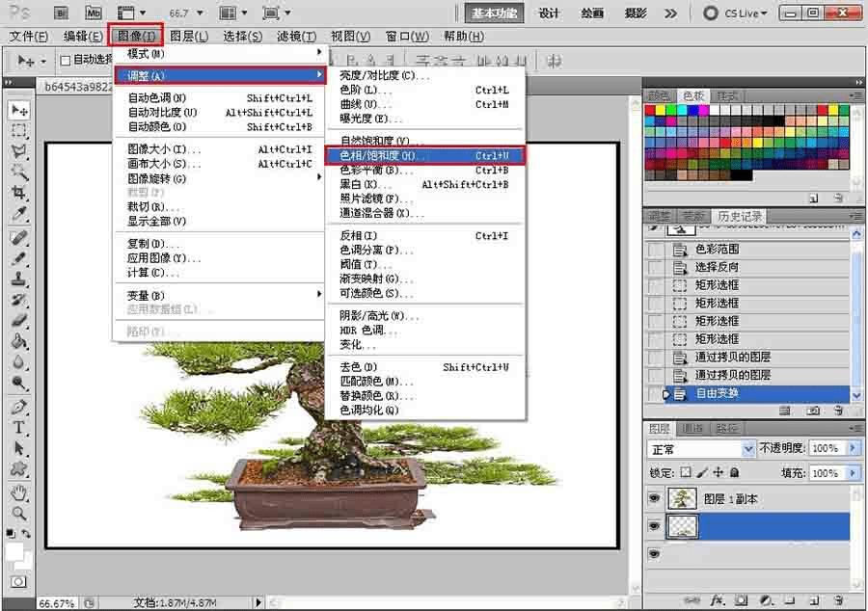Click the layer style fx icon
The image size is (868, 611).
click(717, 599)
